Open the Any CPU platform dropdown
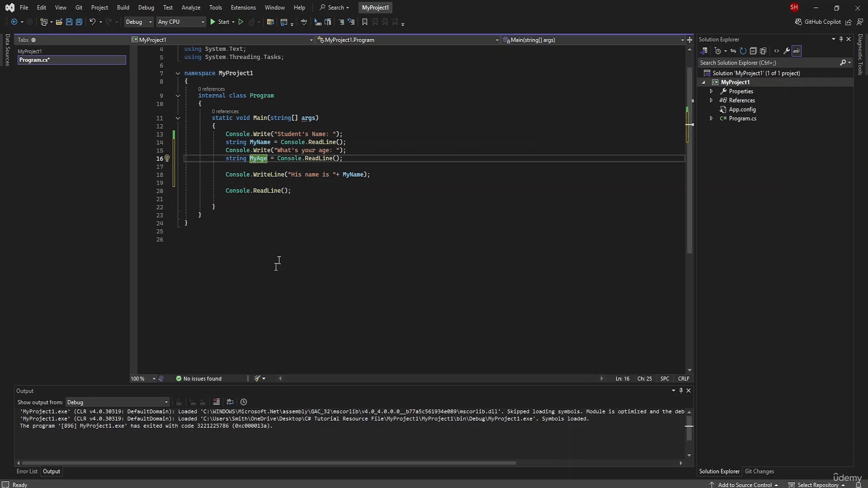The width and height of the screenshot is (868, 488). coord(181,22)
